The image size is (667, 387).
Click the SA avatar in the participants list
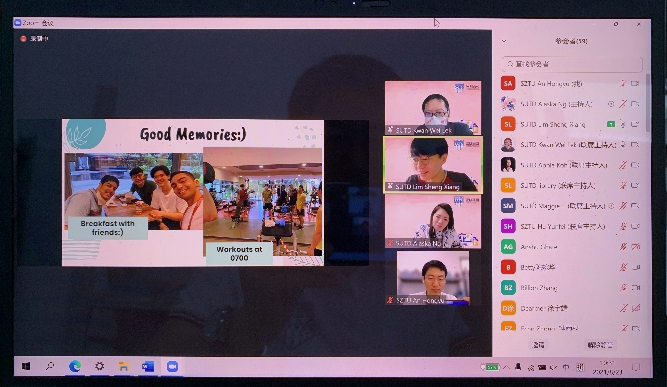pyautogui.click(x=508, y=83)
